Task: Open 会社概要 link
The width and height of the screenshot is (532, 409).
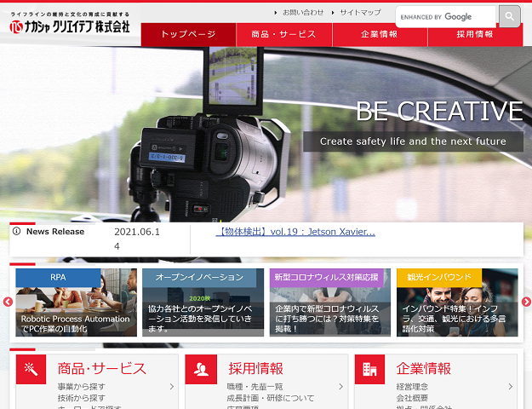Action: coord(412,398)
